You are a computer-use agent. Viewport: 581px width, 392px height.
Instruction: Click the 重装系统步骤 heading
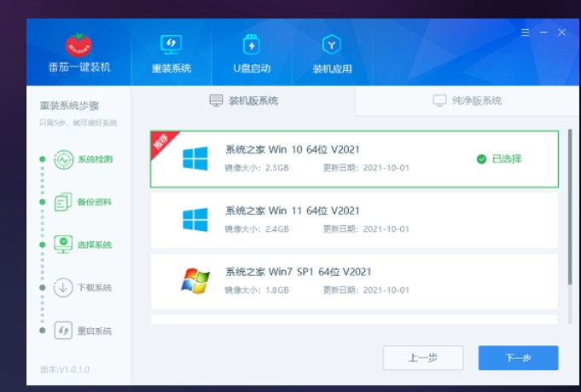coord(69,107)
